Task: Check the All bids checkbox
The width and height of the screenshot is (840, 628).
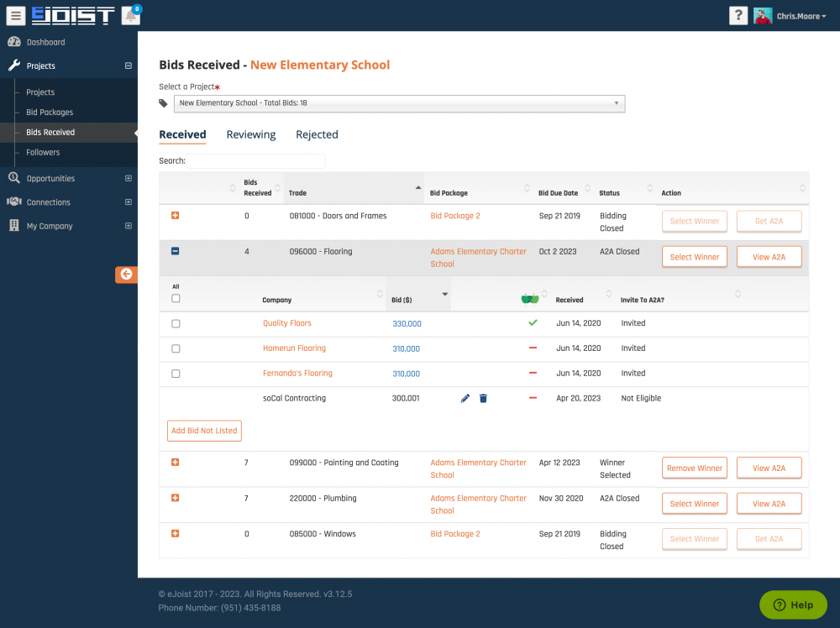Action: [176, 298]
